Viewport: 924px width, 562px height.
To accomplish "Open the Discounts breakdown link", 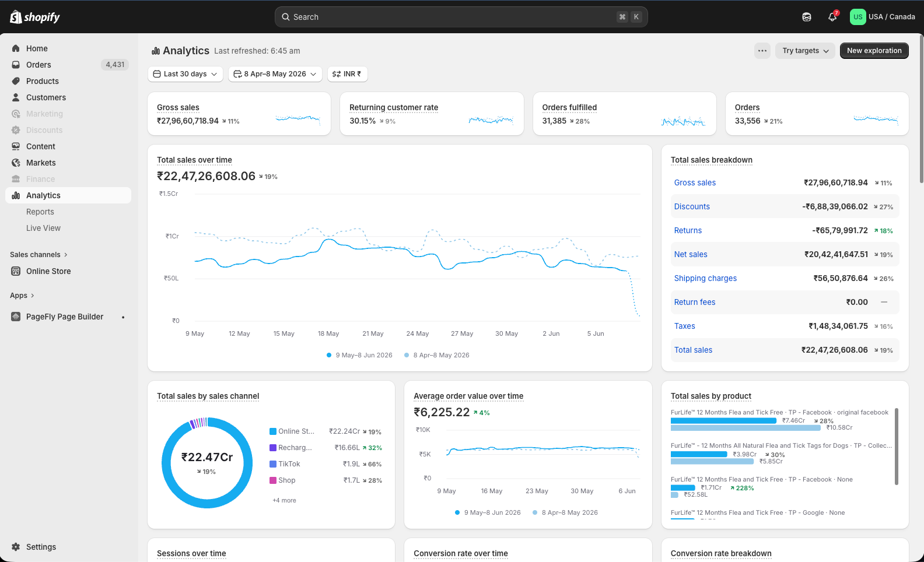I will point(692,206).
